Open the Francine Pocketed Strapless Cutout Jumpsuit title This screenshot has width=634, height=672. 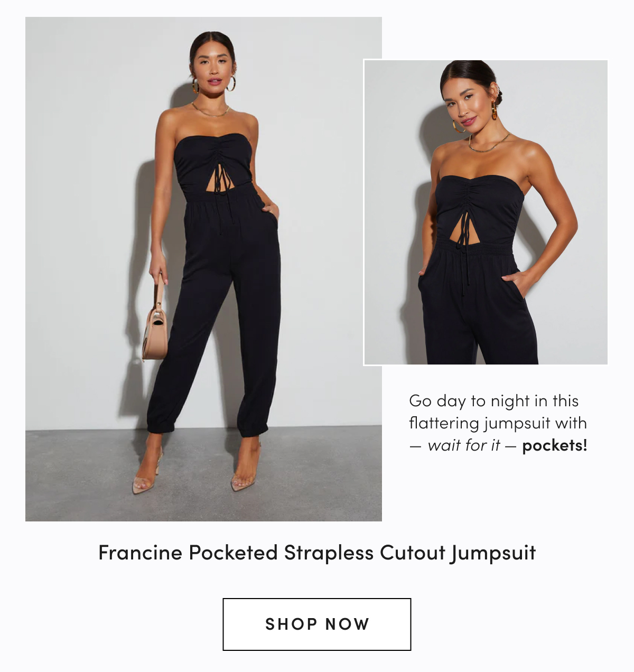(x=317, y=553)
